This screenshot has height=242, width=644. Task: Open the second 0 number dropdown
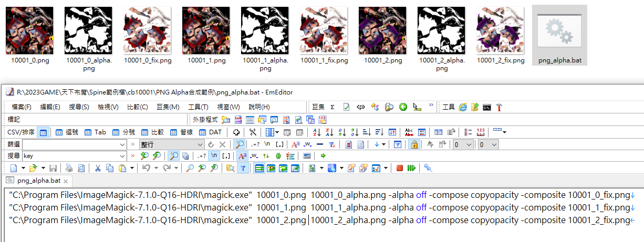tap(494, 144)
